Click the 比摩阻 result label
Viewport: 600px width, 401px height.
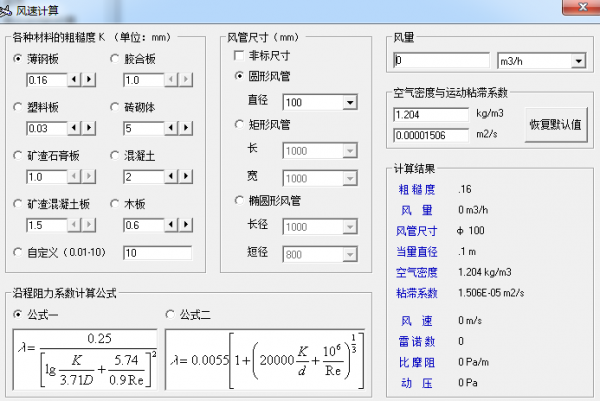click(417, 362)
